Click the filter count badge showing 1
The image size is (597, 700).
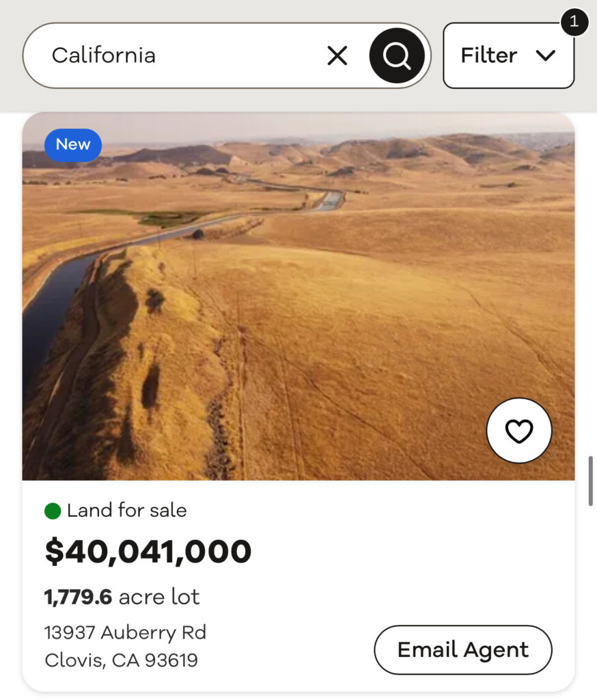coord(574,22)
